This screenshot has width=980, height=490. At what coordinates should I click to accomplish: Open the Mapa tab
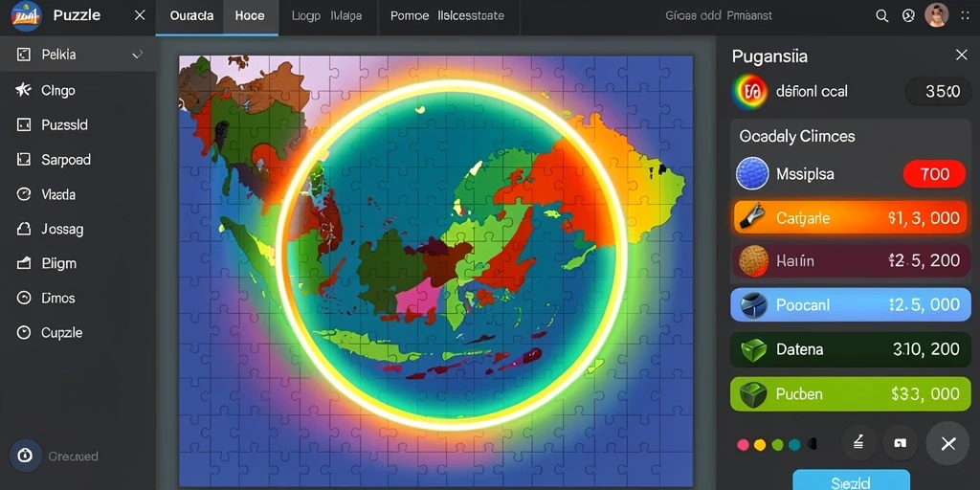[x=346, y=16]
